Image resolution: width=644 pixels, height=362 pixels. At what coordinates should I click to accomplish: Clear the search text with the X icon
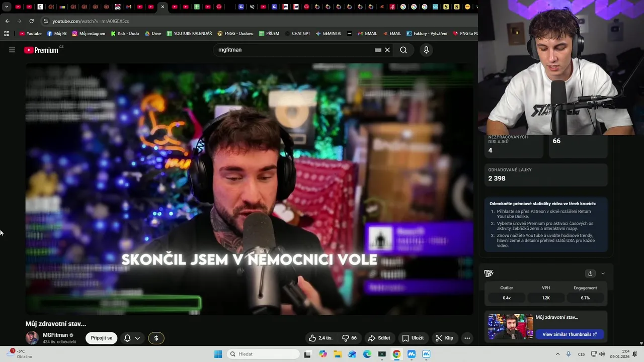[x=387, y=50]
